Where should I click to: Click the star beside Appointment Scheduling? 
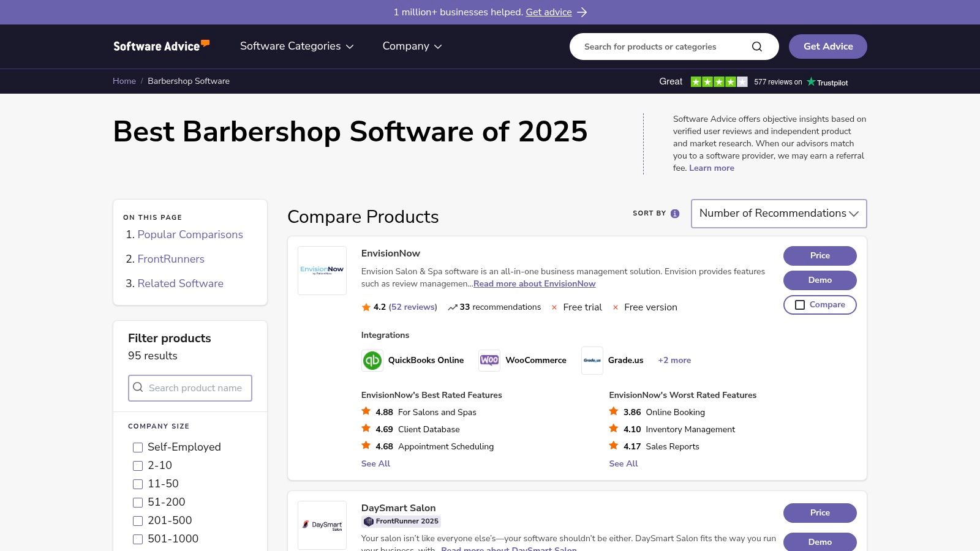point(366,446)
